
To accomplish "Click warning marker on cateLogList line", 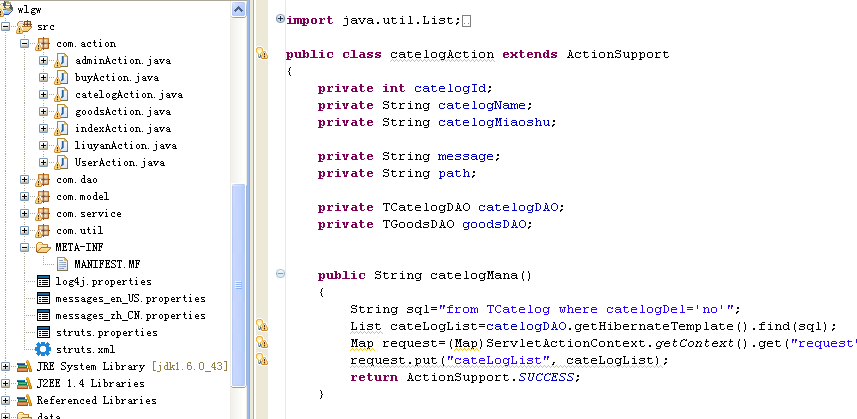I will [262, 326].
